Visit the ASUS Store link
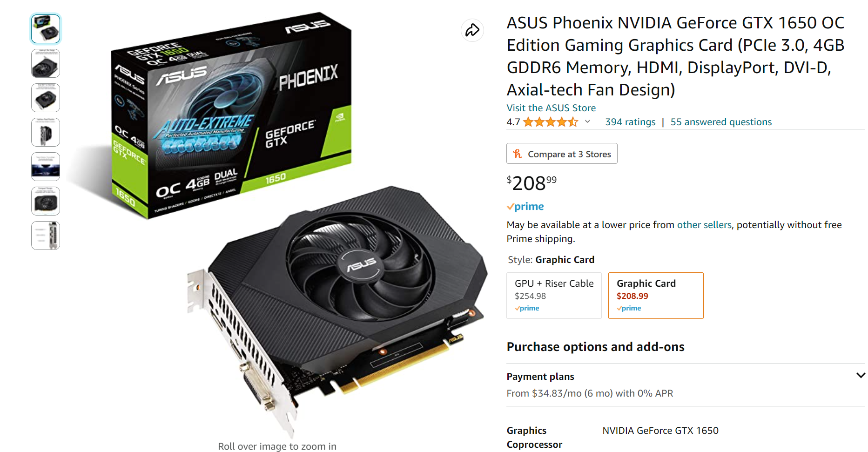The width and height of the screenshot is (868, 452). 551,108
